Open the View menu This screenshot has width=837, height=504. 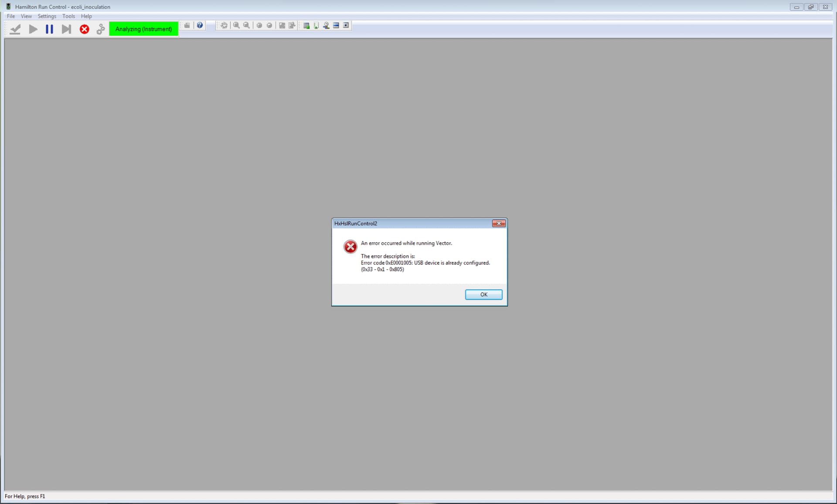[26, 16]
